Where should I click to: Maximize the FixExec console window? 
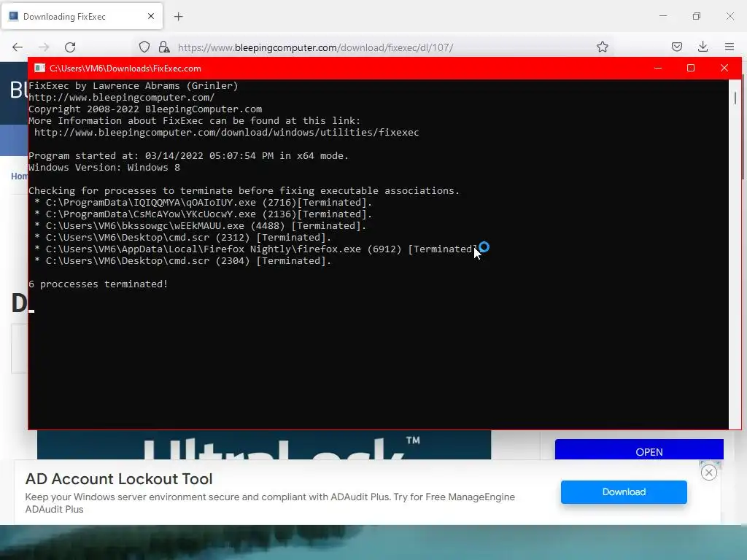[x=691, y=68]
